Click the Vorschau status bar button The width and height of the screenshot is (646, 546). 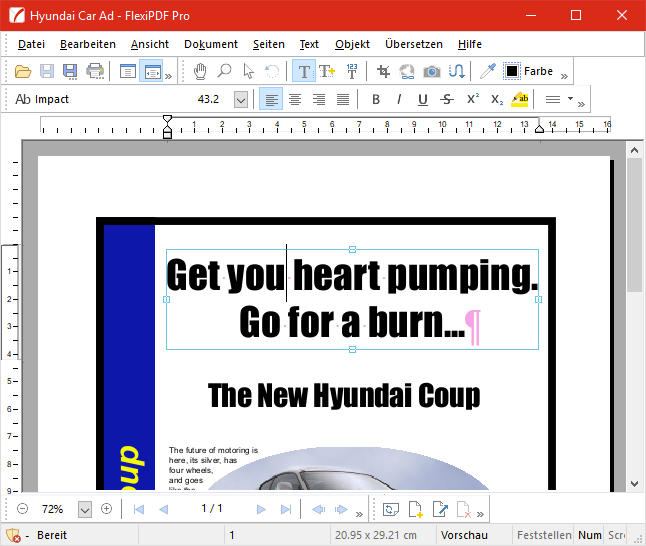pos(464,535)
